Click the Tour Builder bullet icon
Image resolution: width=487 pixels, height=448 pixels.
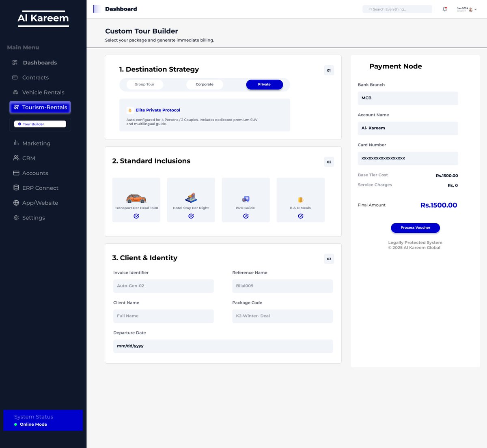(x=19, y=124)
